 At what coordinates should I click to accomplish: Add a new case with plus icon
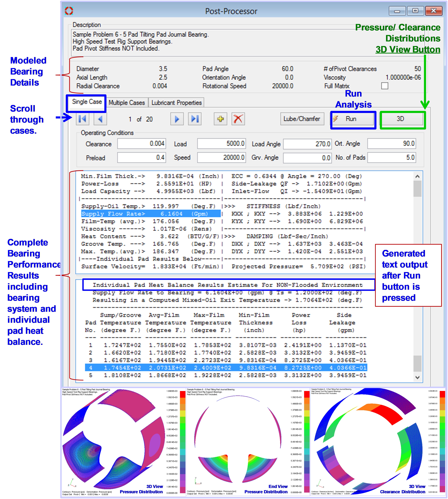220,119
